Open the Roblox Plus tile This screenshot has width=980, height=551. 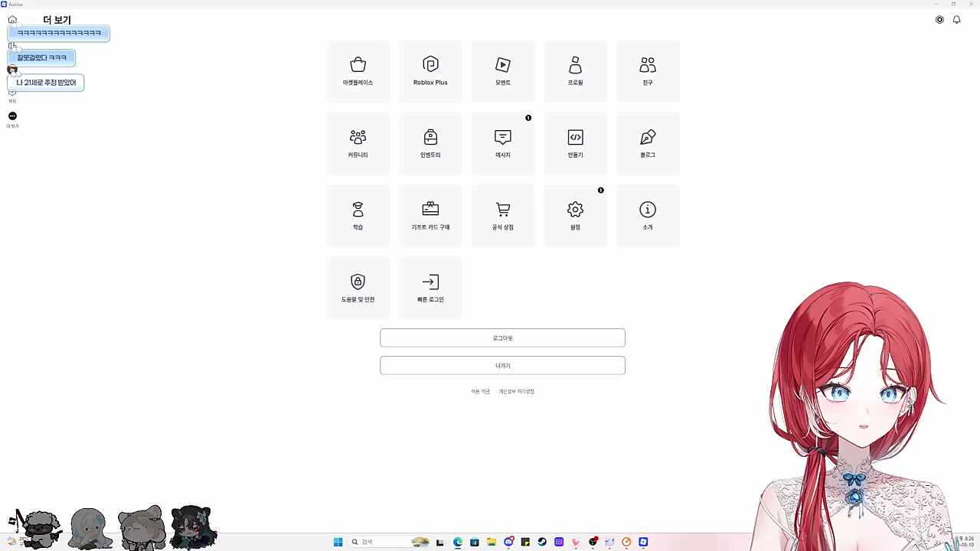pyautogui.click(x=430, y=71)
